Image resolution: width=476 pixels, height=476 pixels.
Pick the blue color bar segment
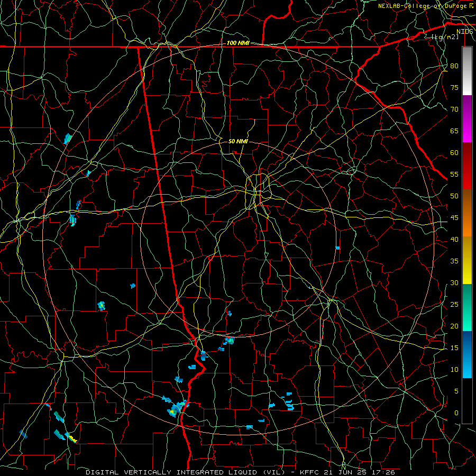[x=467, y=354]
